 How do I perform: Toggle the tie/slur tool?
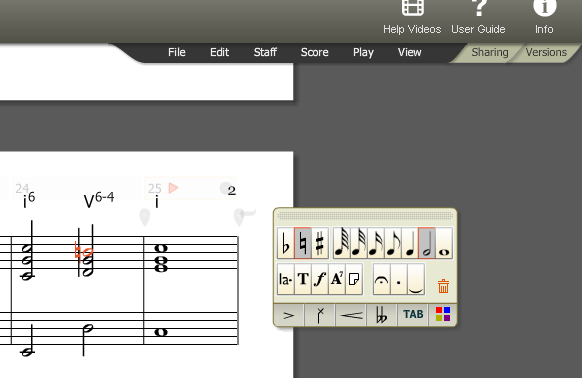click(x=416, y=279)
